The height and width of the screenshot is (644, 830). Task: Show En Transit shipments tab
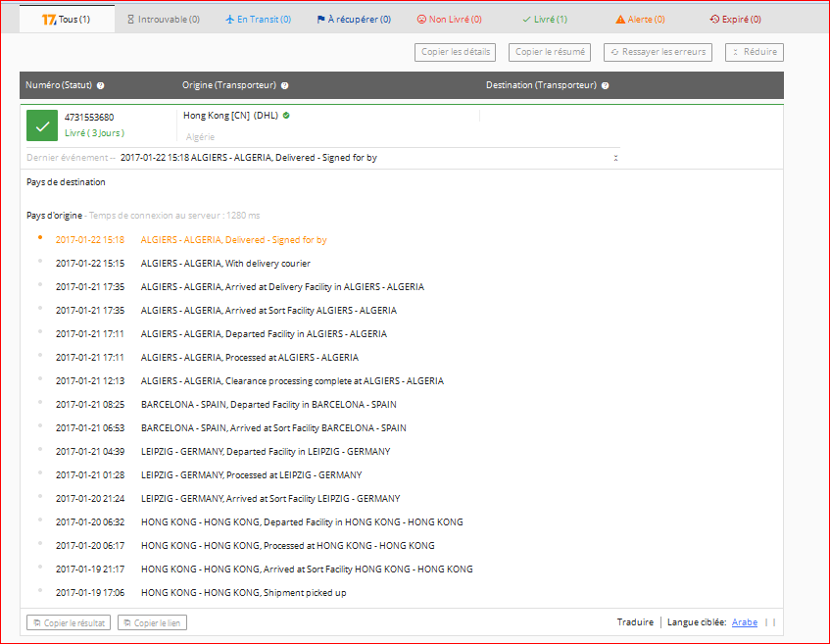pos(258,19)
